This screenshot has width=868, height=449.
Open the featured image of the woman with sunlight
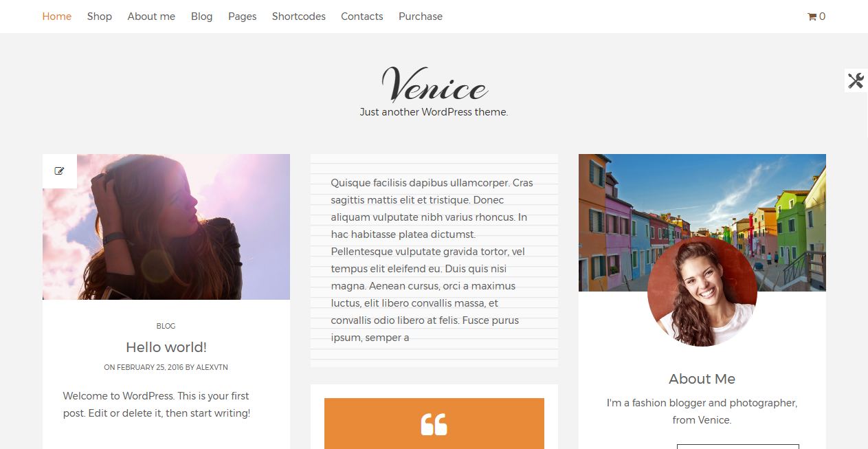tap(166, 227)
